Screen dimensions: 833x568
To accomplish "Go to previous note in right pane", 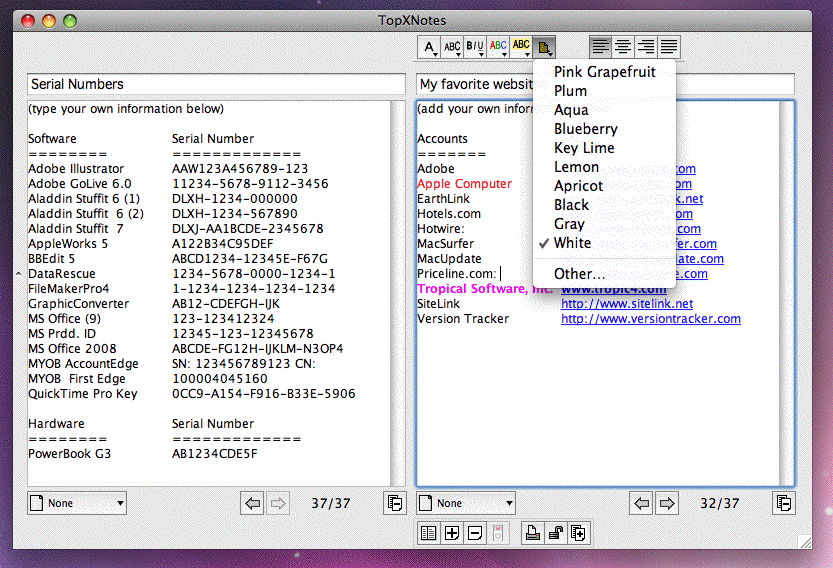I will coord(642,503).
